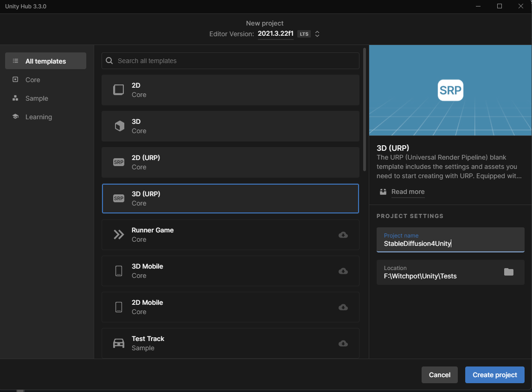532x392 pixels.
Task: Click the SRP icon for 2D (URP)
Action: [118, 162]
